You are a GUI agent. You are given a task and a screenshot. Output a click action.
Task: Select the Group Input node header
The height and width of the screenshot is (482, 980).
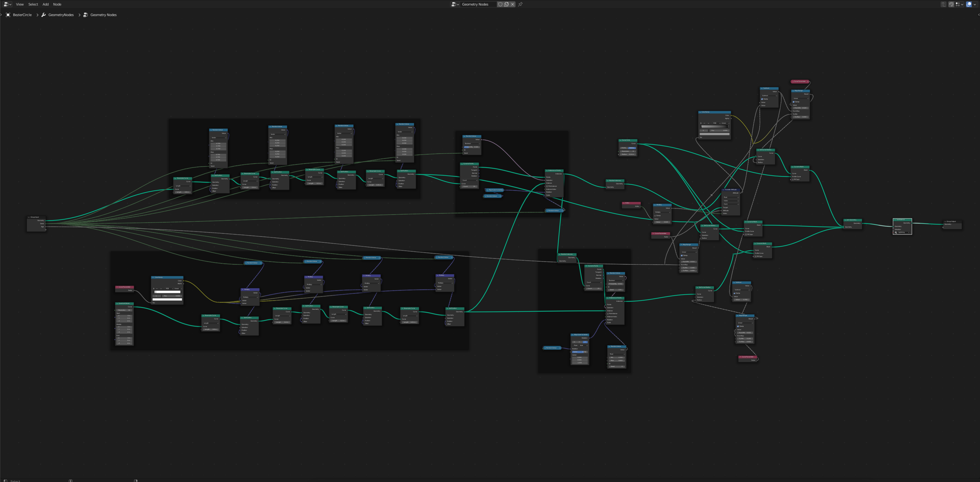tap(36, 217)
